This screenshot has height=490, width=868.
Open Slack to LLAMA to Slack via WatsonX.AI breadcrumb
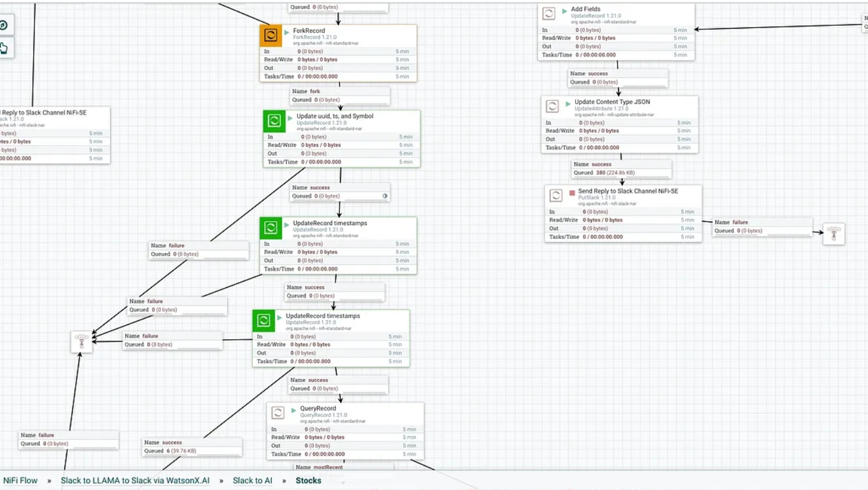pos(135,481)
